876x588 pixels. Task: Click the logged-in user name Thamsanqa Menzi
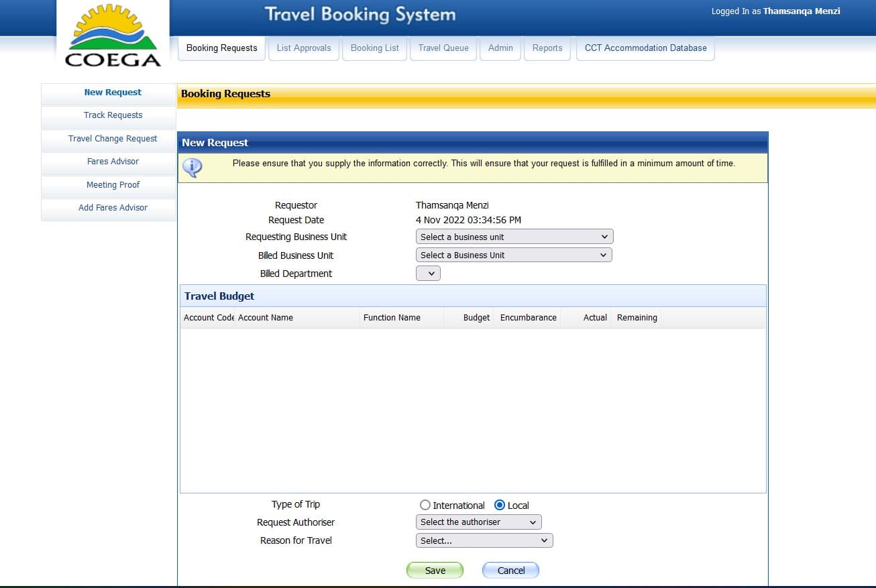(x=802, y=11)
